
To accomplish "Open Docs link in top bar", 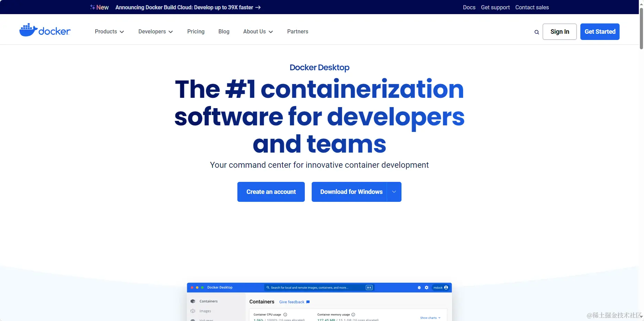I will click(469, 7).
